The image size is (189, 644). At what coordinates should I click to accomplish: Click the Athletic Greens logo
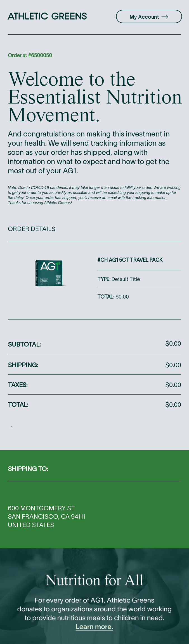coord(47,16)
